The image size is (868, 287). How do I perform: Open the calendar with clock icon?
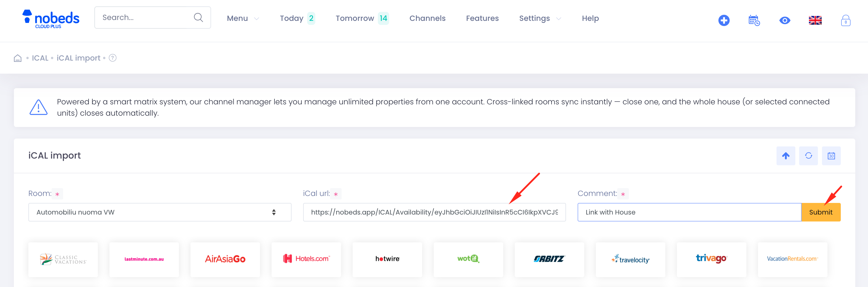754,20
